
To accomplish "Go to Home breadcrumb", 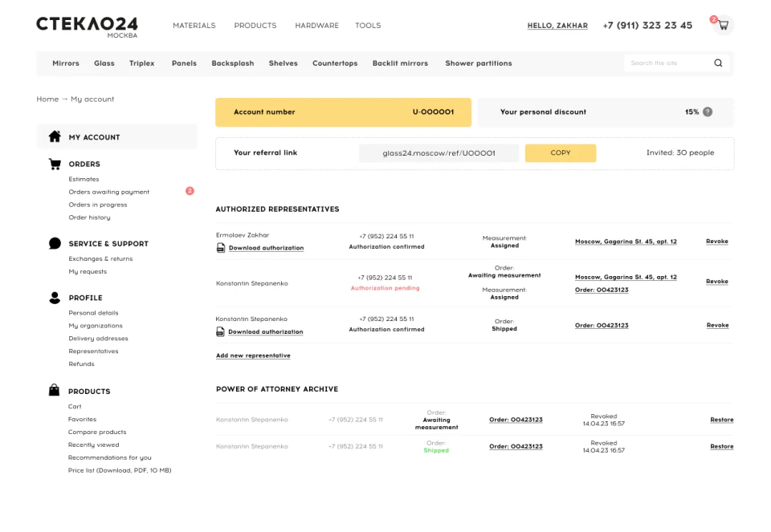I will pyautogui.click(x=47, y=99).
